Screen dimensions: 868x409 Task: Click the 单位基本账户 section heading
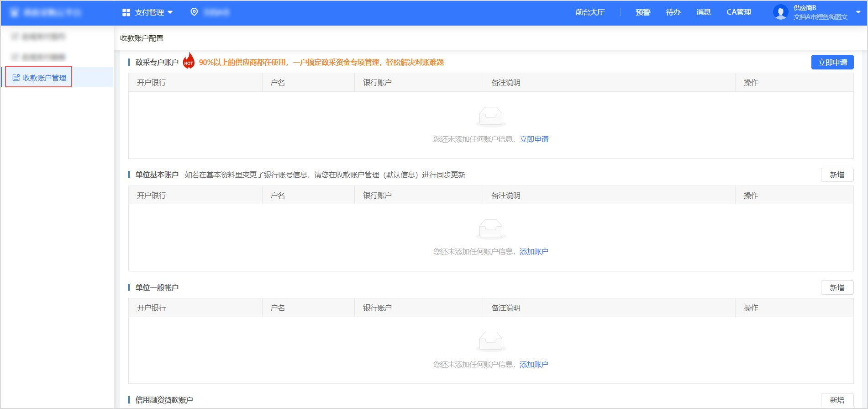tap(157, 175)
